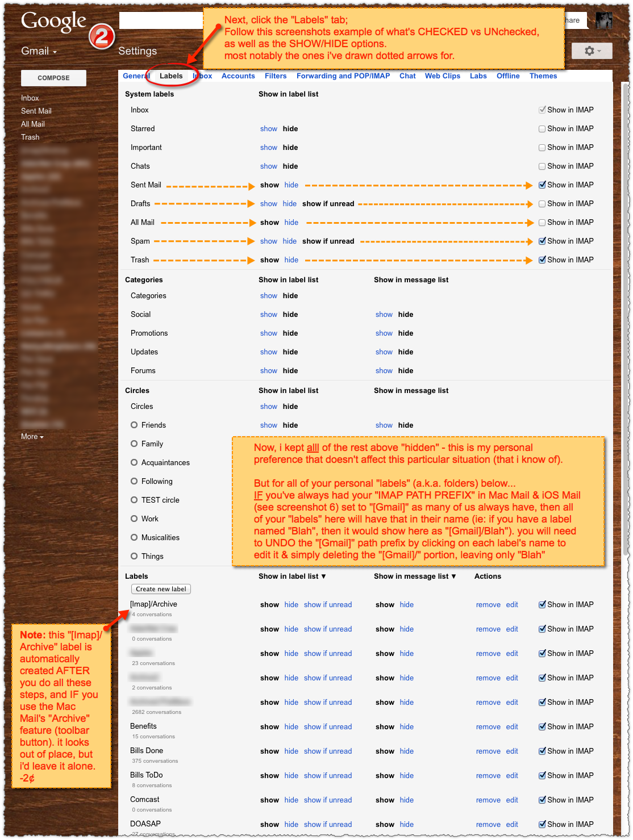Image resolution: width=633 pixels, height=840 pixels.
Task: Click show for Spam label
Action: pyautogui.click(x=269, y=241)
